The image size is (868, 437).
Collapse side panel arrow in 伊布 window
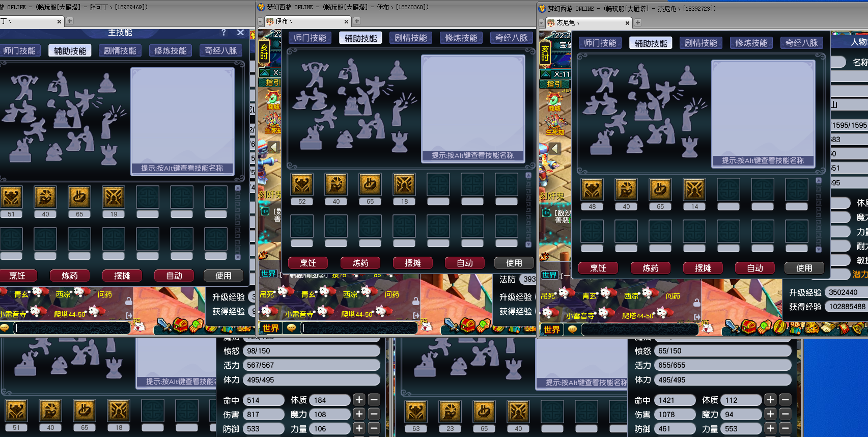tap(274, 147)
